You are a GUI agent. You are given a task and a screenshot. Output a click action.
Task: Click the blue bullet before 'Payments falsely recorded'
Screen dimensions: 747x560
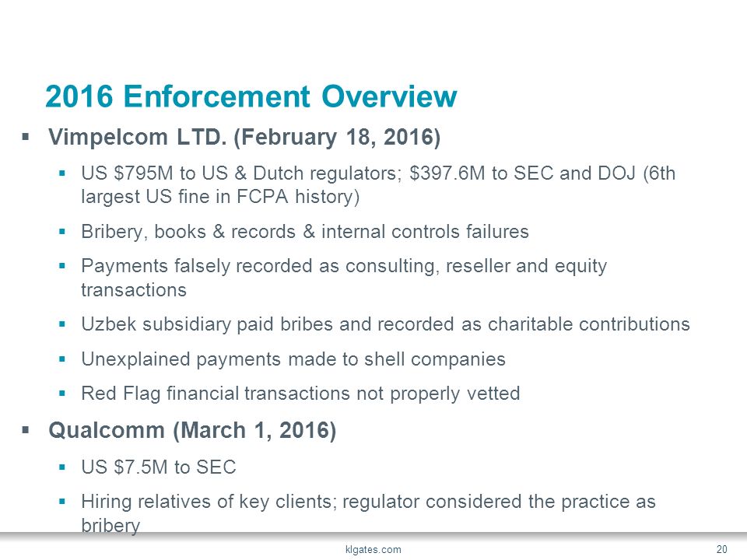[x=62, y=266]
